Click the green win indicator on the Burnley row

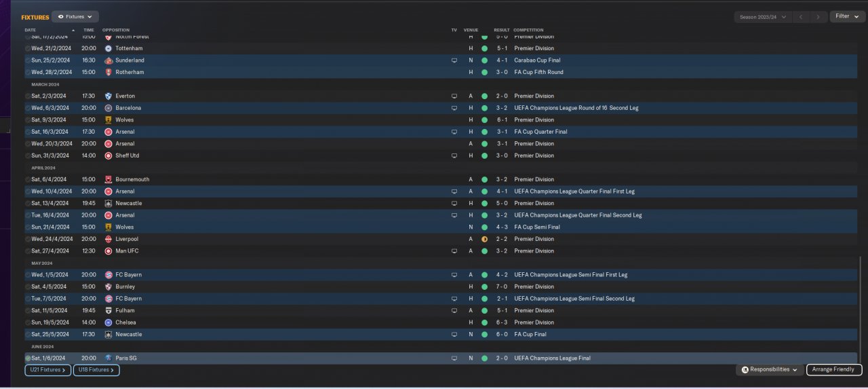(x=484, y=286)
